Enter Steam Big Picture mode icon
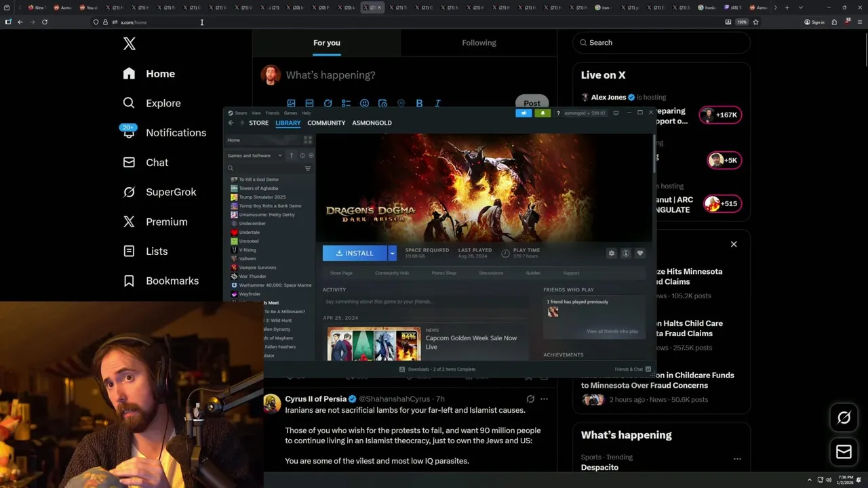 tap(616, 113)
